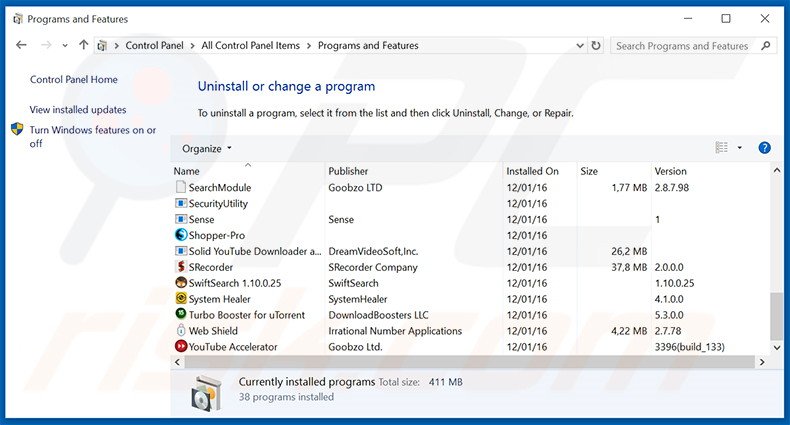Change view with the view icon
This screenshot has height=425, width=790.
coord(721,147)
